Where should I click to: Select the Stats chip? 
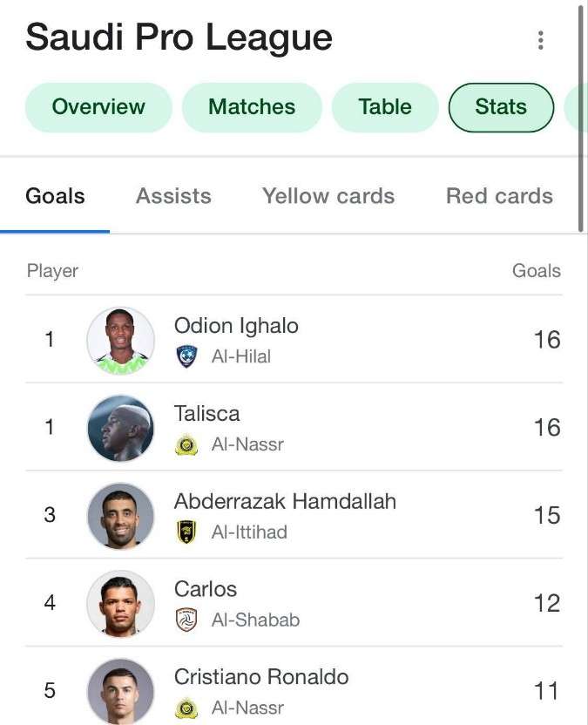coord(501,107)
